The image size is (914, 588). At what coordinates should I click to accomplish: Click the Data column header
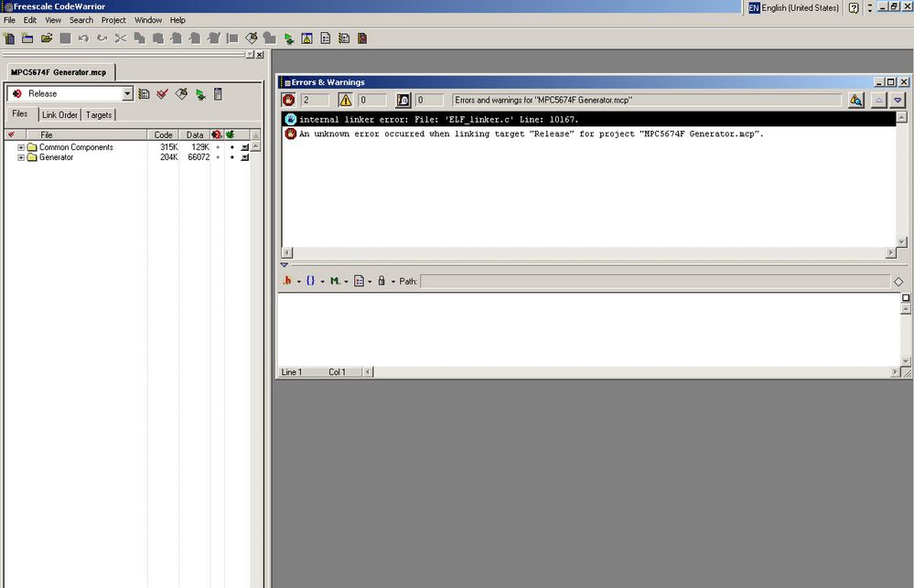[195, 134]
